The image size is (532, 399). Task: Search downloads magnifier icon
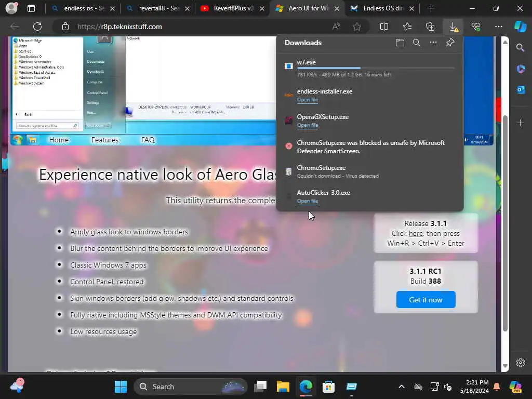click(417, 43)
